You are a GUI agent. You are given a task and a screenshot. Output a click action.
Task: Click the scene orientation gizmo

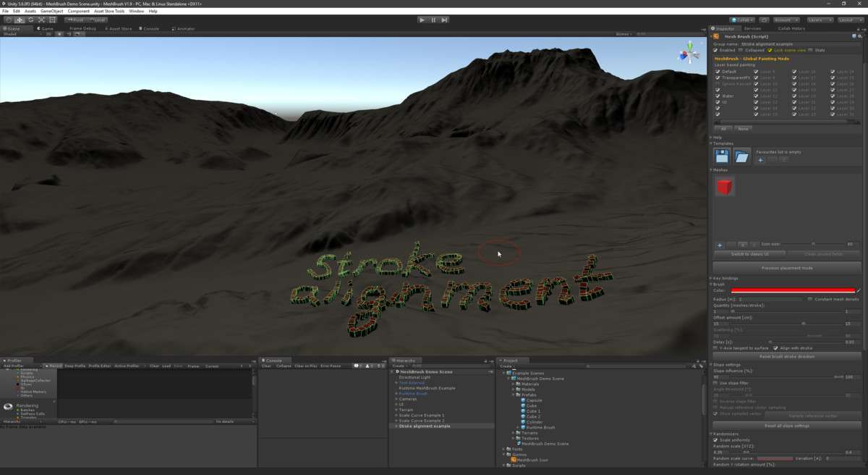pyautogui.click(x=689, y=54)
